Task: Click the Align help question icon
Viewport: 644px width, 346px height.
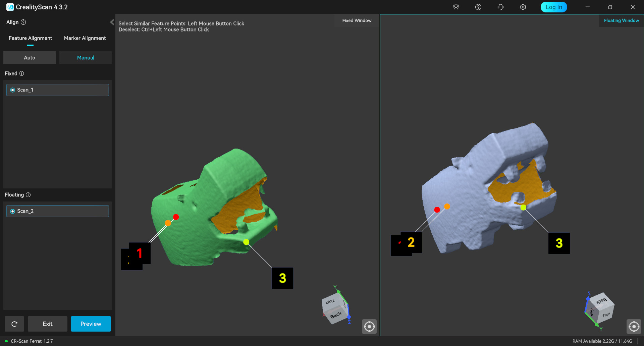Action: pyautogui.click(x=23, y=22)
